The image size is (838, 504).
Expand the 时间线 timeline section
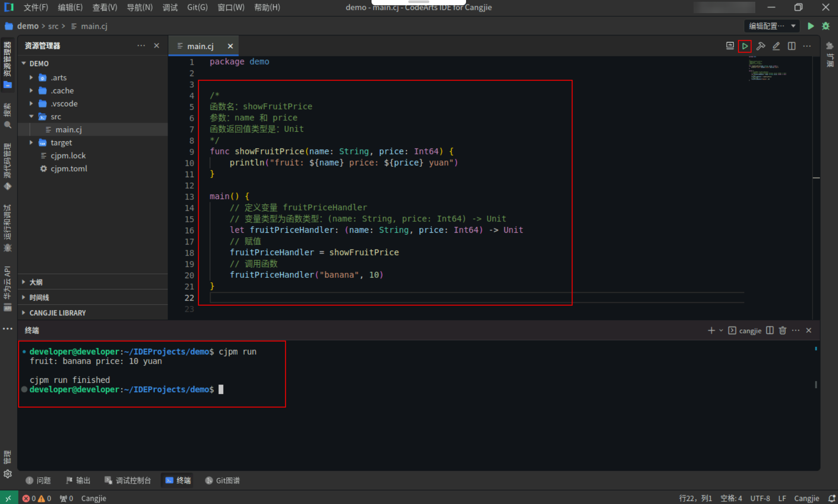(x=93, y=297)
